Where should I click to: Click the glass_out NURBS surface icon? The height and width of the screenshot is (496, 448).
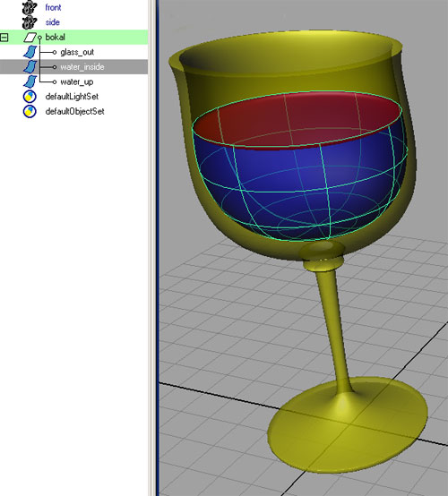click(x=30, y=52)
